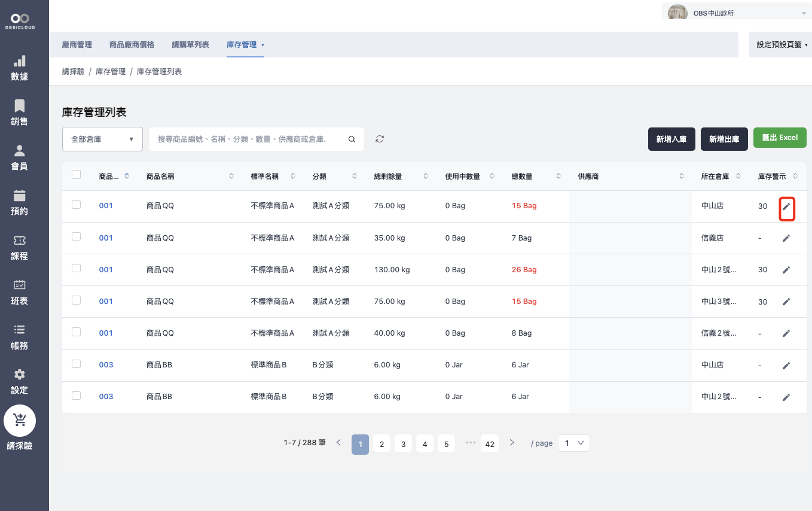Click the search magnifier icon

(x=352, y=139)
